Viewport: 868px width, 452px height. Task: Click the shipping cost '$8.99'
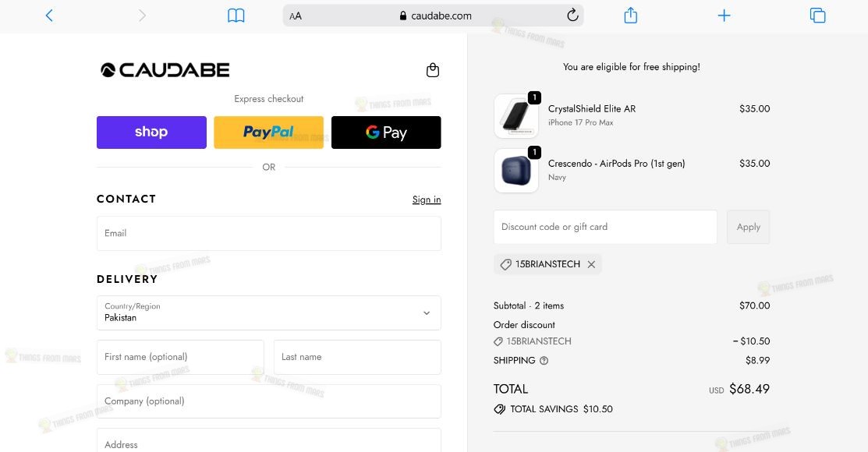coord(758,360)
